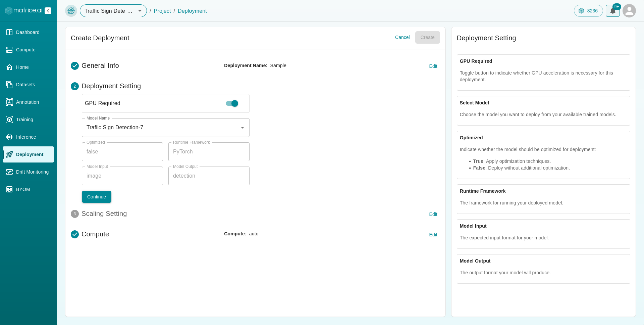Click the Continue button
644x325 pixels.
pos(97,197)
